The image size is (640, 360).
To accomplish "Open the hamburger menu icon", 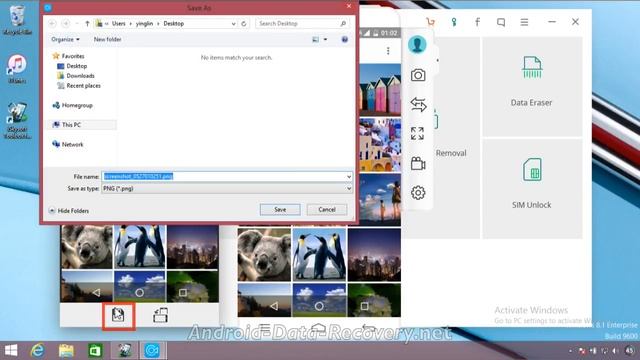I will coord(524,22).
